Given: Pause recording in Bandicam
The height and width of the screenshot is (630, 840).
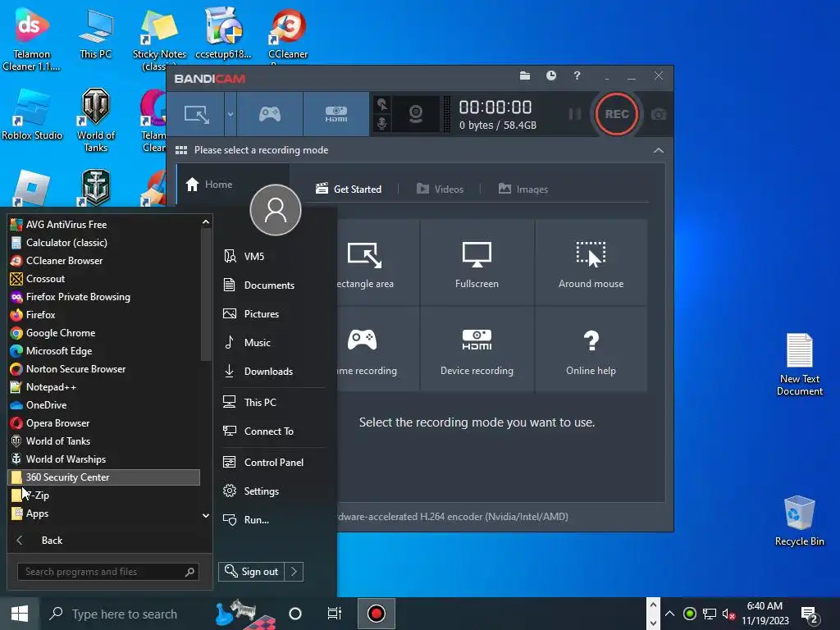Looking at the screenshot, I should [x=574, y=114].
